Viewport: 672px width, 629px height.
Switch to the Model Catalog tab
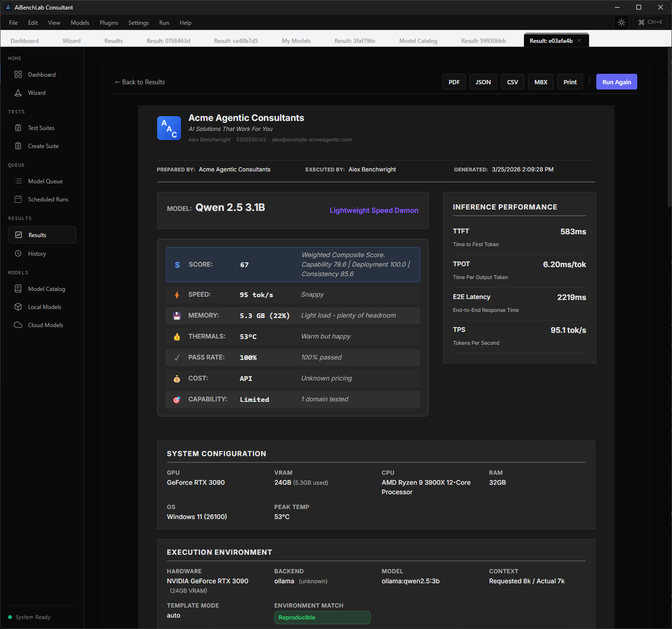click(418, 41)
